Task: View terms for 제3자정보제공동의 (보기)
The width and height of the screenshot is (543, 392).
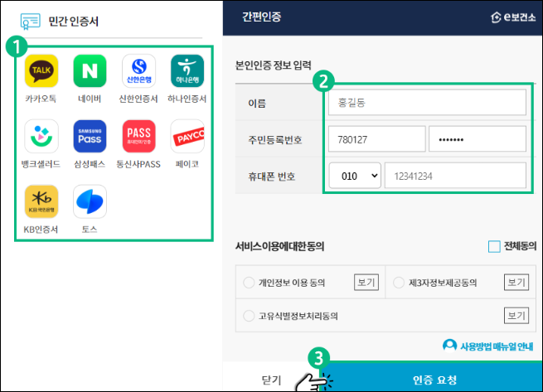Action: click(516, 283)
